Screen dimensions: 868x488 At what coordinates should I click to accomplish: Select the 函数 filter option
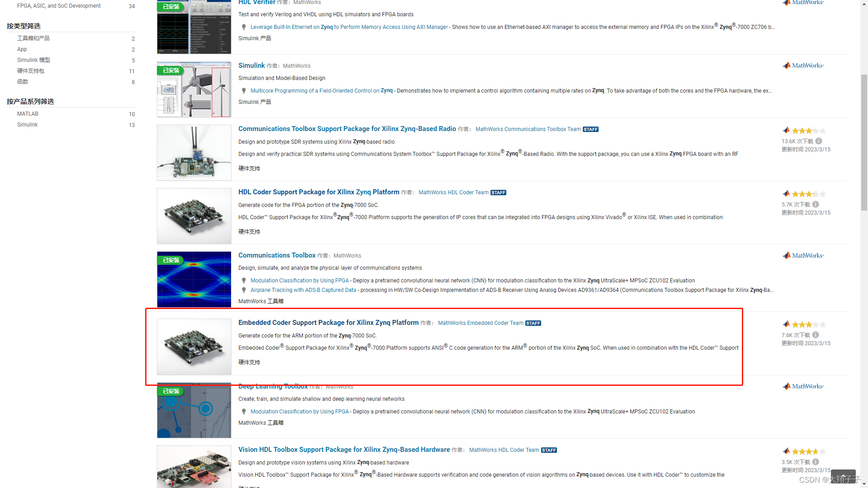click(x=23, y=81)
